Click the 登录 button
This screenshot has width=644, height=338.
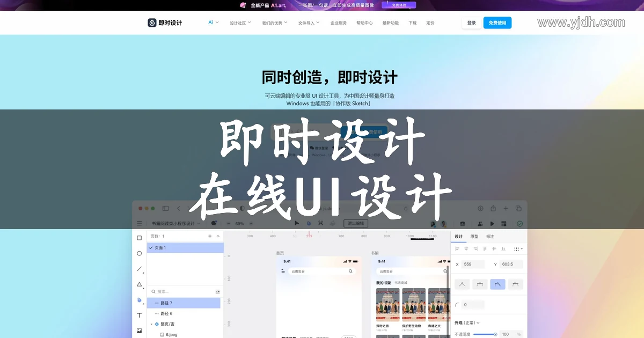pos(472,23)
